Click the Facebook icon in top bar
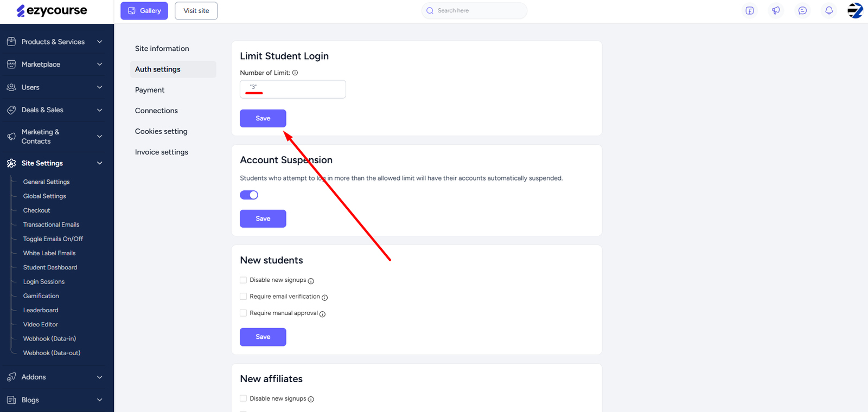The height and width of the screenshot is (412, 868). click(x=749, y=11)
